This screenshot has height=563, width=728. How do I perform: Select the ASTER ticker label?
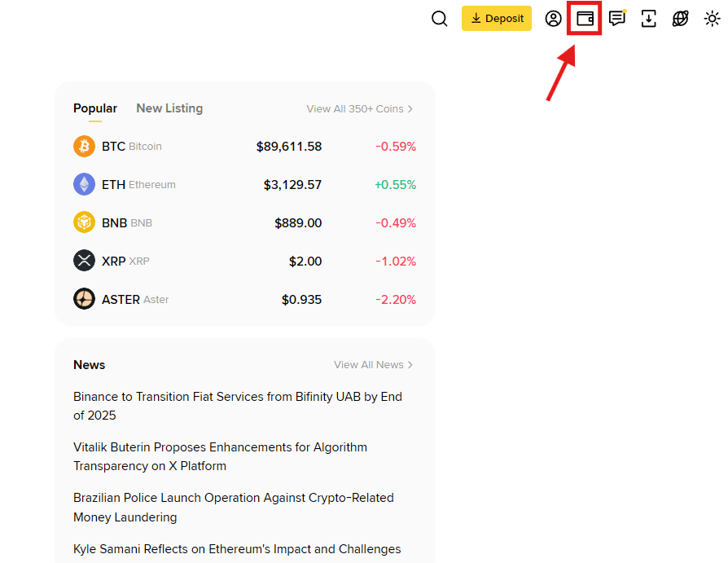(x=121, y=300)
